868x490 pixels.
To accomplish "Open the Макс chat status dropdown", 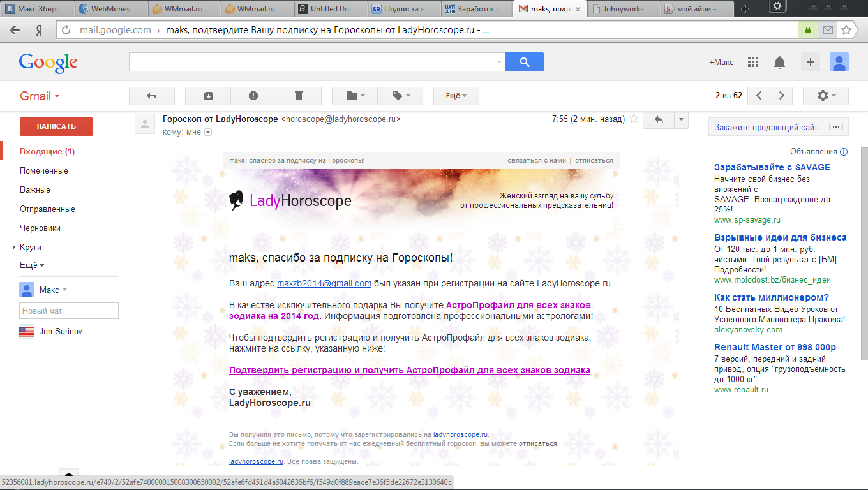I will point(64,290).
